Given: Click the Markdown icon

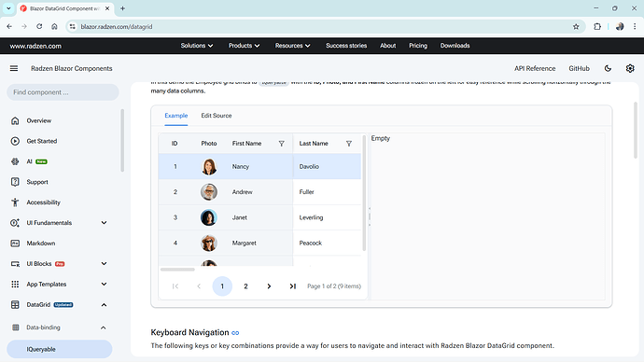Looking at the screenshot, I should click(x=15, y=244).
